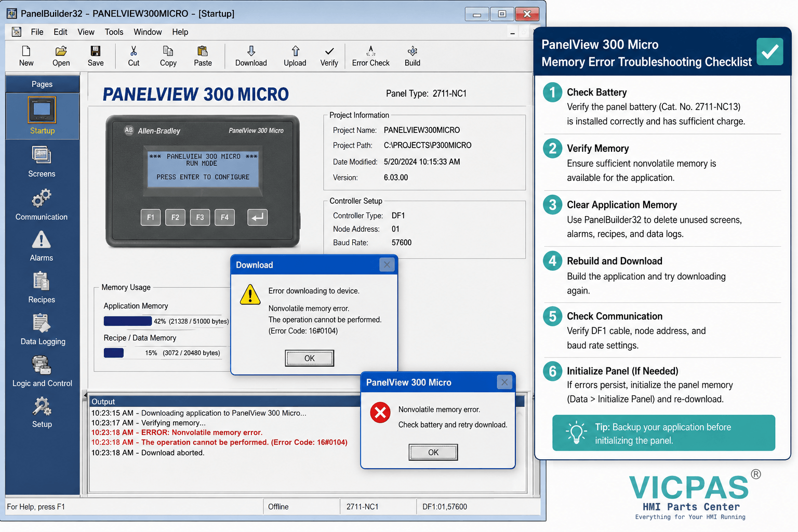Open the Logic and Control page
The width and height of the screenshot is (798, 532).
pyautogui.click(x=42, y=371)
